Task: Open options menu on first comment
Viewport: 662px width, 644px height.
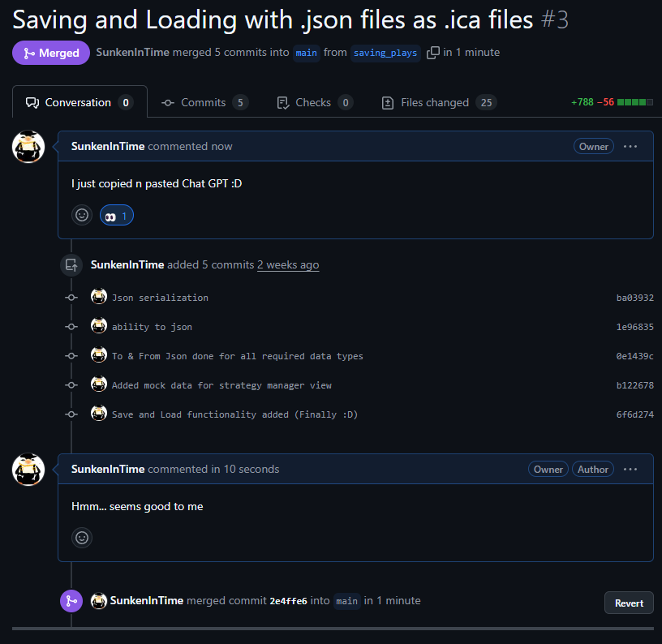Action: tap(630, 147)
